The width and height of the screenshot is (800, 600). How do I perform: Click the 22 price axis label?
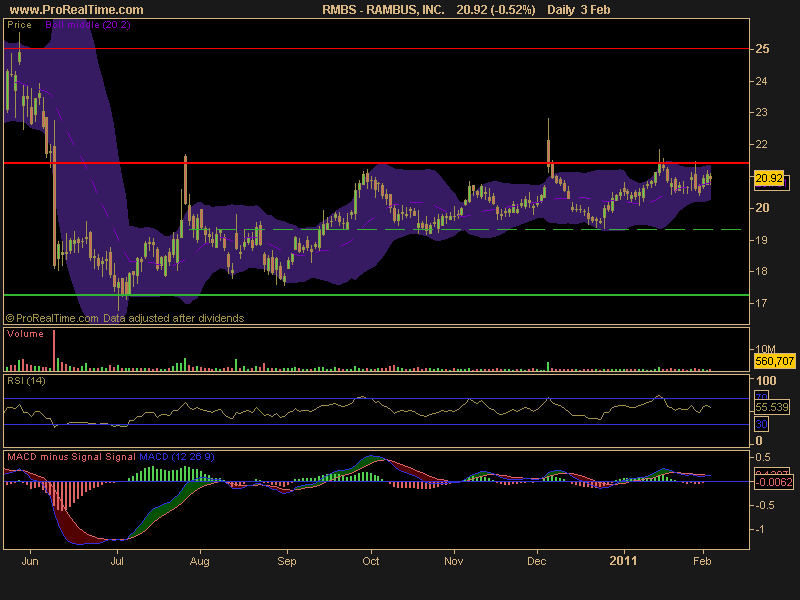pyautogui.click(x=761, y=144)
